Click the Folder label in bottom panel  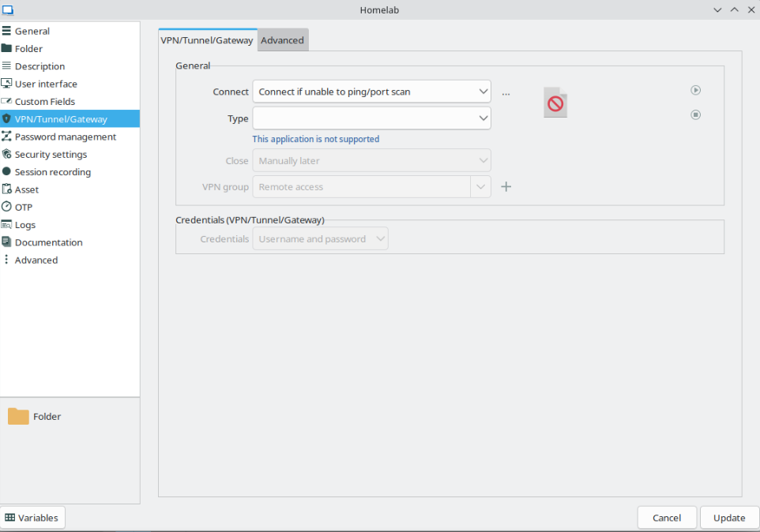[x=47, y=416]
